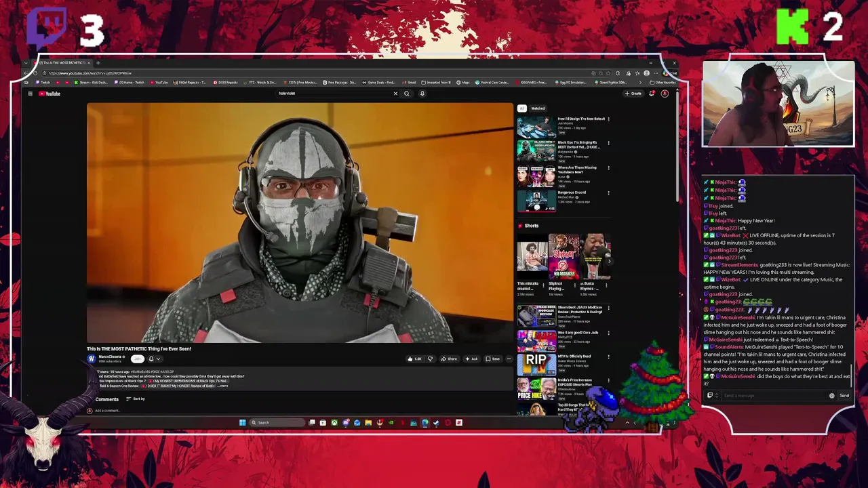This screenshot has width=868, height=488.
Task: Open File Explorer from the taskbar
Action: click(368, 423)
